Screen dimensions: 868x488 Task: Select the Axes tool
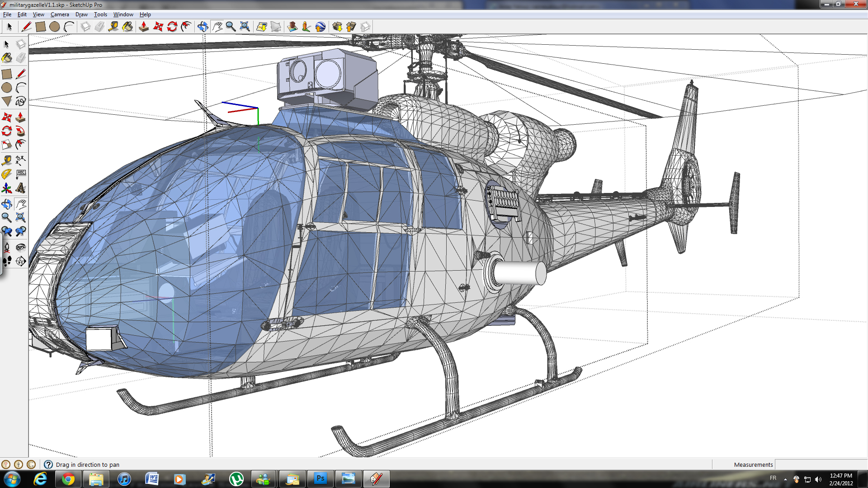tap(6, 188)
